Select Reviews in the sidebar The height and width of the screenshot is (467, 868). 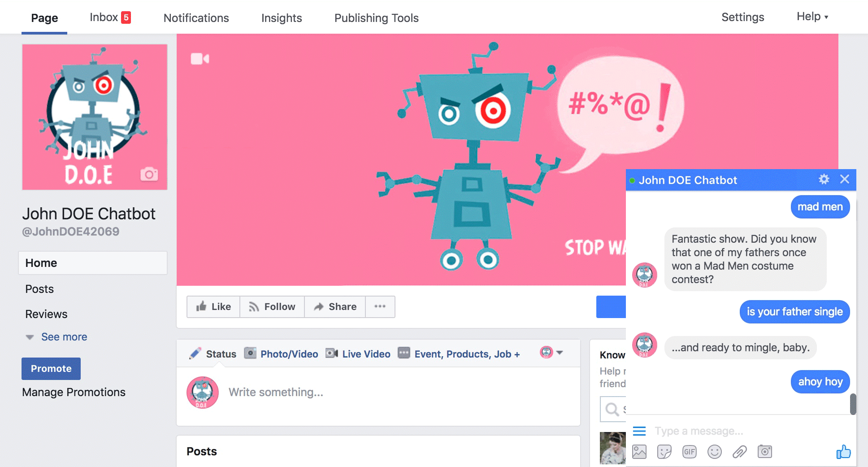coord(46,314)
